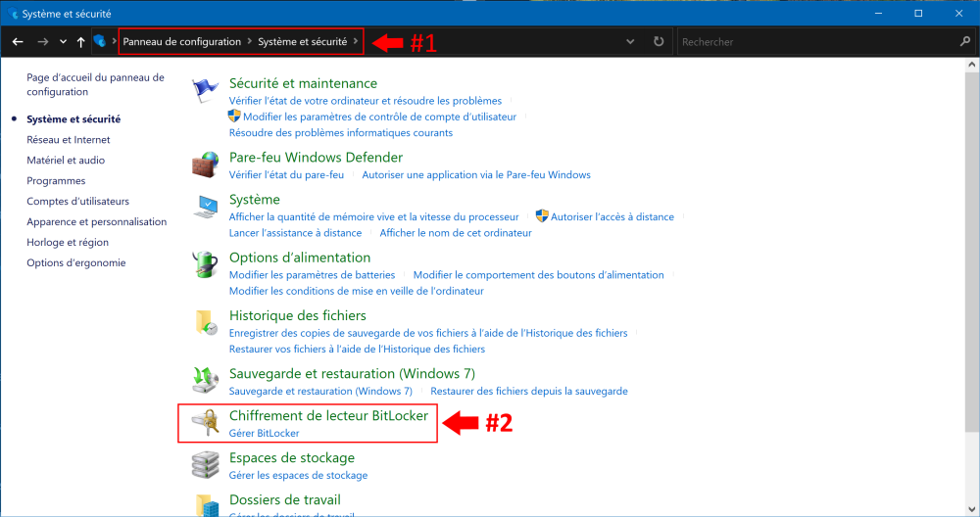Click the Historique des fichiers folder icon
The image size is (980, 517).
click(x=206, y=323)
